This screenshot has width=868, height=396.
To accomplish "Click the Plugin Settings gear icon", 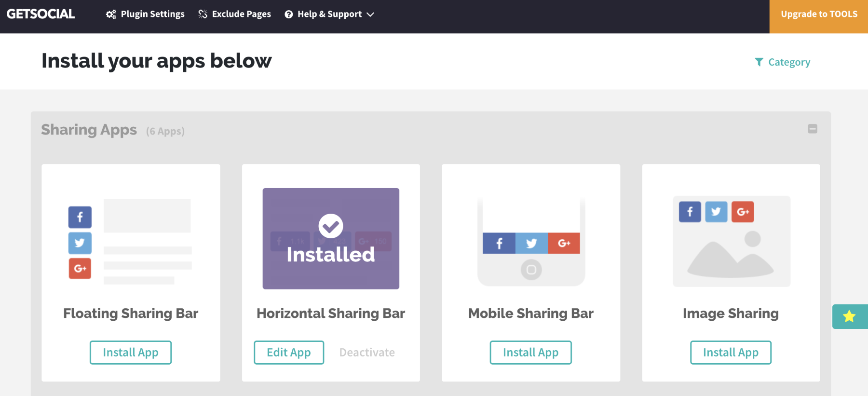I will [111, 14].
